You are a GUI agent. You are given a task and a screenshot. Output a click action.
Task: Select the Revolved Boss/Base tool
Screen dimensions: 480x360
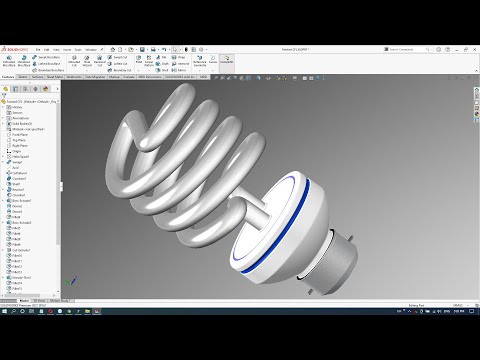point(24,61)
